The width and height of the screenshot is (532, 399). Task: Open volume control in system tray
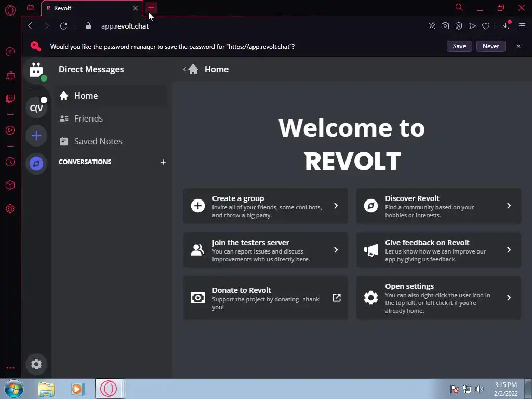tap(480, 389)
